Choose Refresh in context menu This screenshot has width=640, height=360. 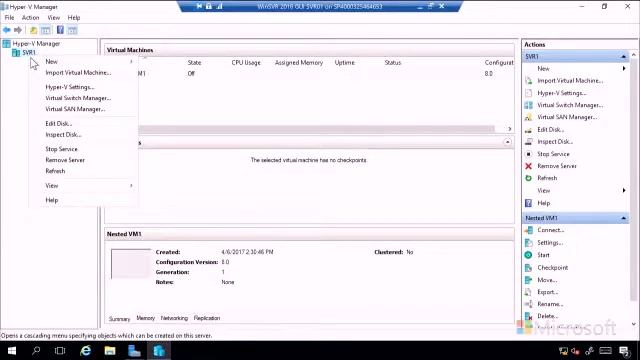tap(84, 171)
